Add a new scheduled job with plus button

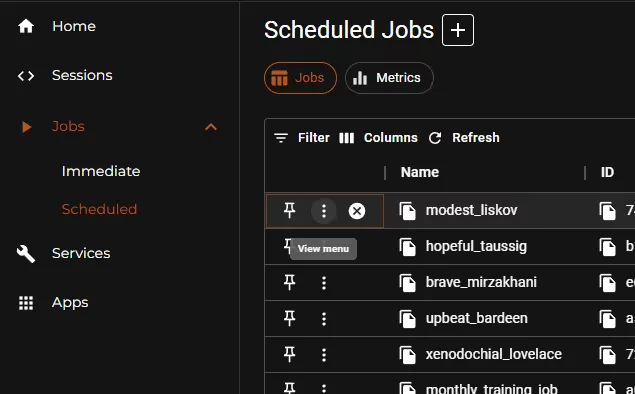click(458, 30)
